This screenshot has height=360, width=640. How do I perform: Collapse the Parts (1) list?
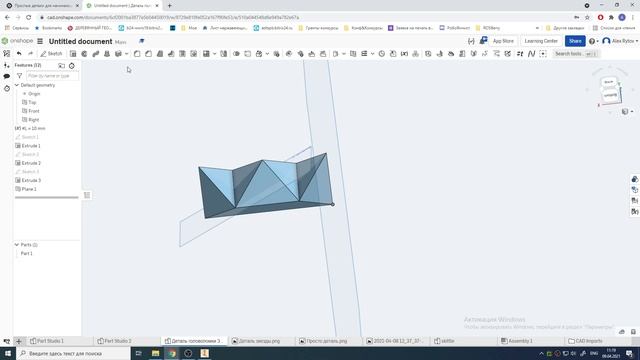point(17,245)
